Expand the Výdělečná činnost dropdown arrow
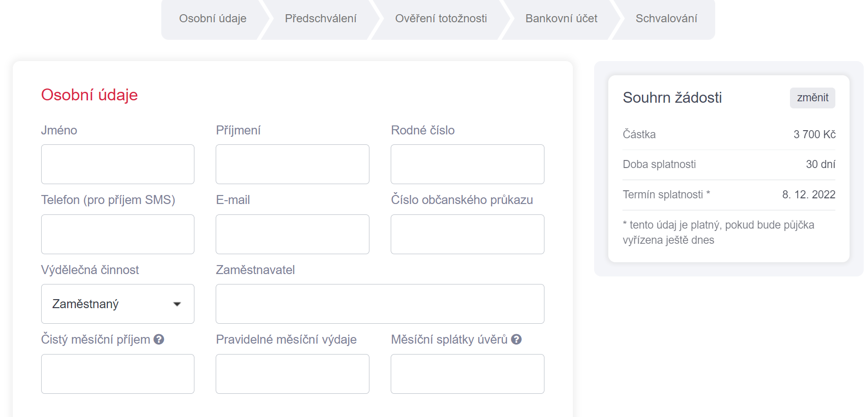This screenshot has height=417, width=868. pos(177,304)
